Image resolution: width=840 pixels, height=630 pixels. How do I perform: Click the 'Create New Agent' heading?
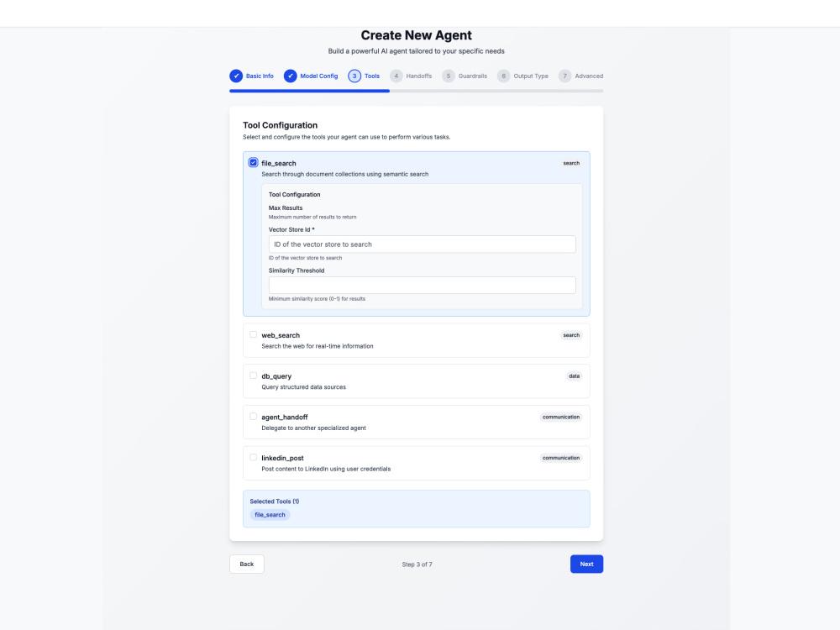pyautogui.click(x=417, y=35)
